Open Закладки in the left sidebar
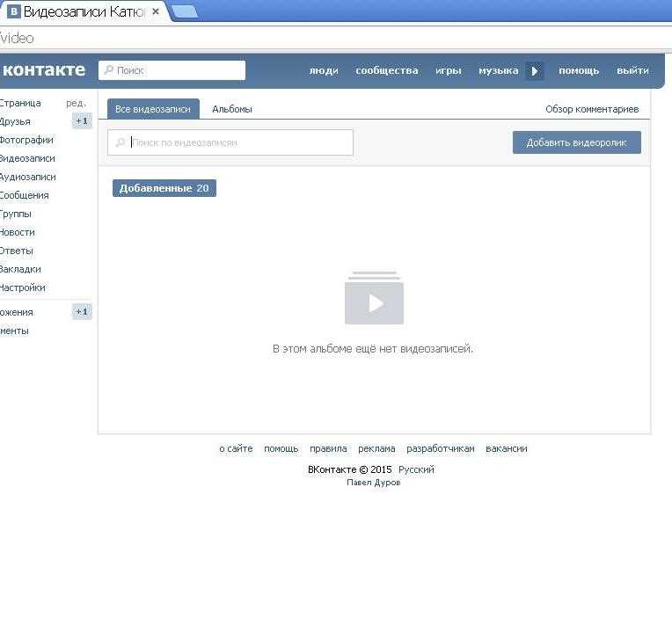The height and width of the screenshot is (618, 672). point(20,269)
